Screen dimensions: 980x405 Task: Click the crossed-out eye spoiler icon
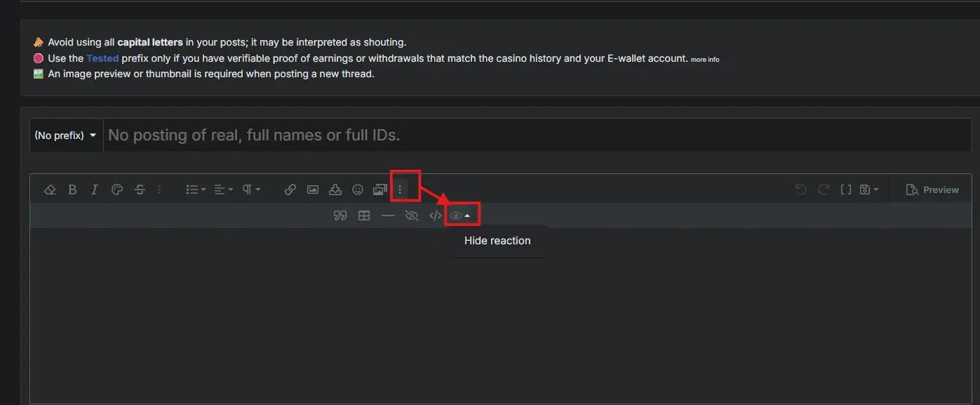tap(412, 215)
